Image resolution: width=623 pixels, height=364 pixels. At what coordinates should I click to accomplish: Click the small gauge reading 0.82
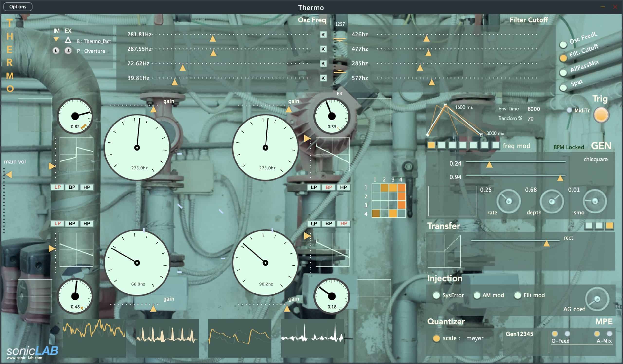tap(75, 116)
